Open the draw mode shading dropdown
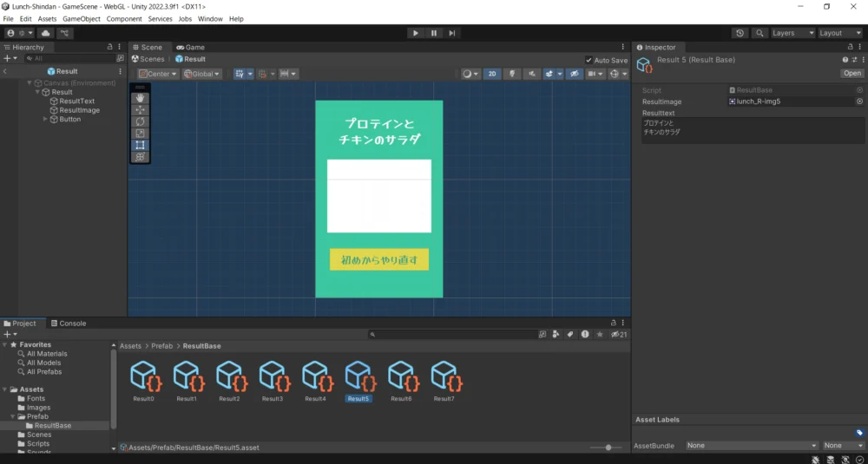This screenshot has width=868, height=464. point(471,74)
